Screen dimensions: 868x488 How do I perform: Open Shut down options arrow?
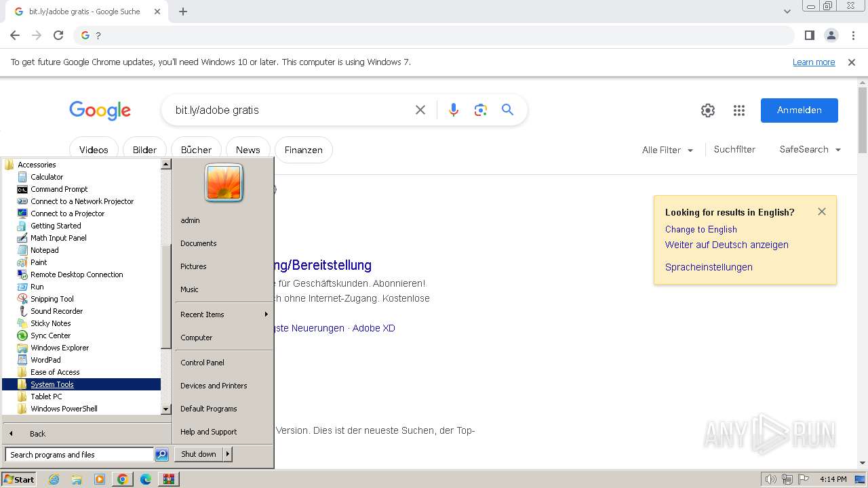click(x=228, y=454)
